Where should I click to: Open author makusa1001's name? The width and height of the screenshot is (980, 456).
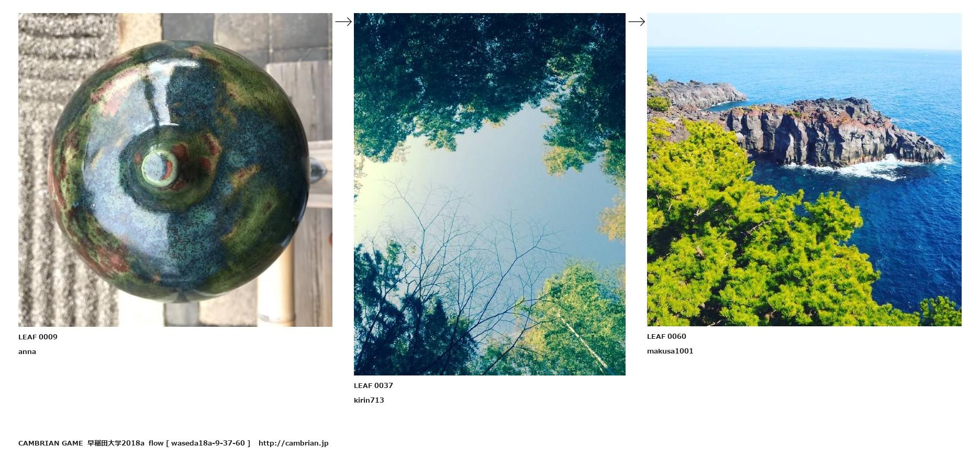click(670, 351)
